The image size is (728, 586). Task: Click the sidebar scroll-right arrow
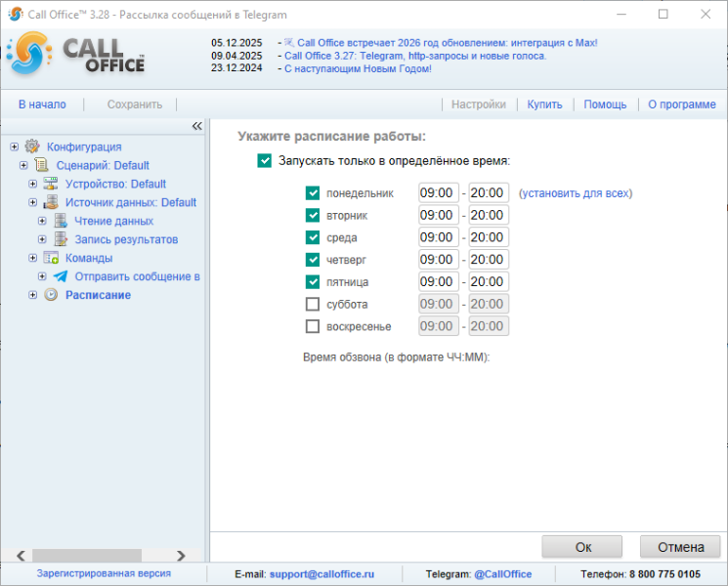(181, 555)
